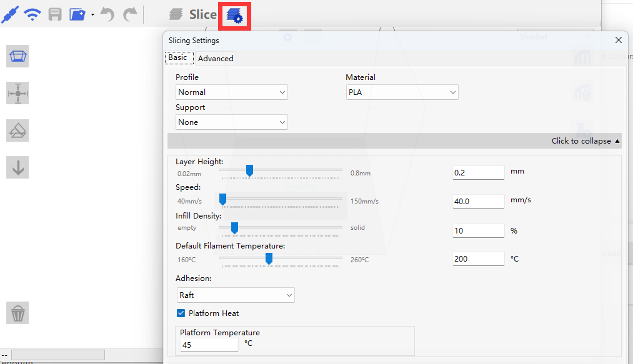
Task: Select the Basic tab
Action: (177, 57)
